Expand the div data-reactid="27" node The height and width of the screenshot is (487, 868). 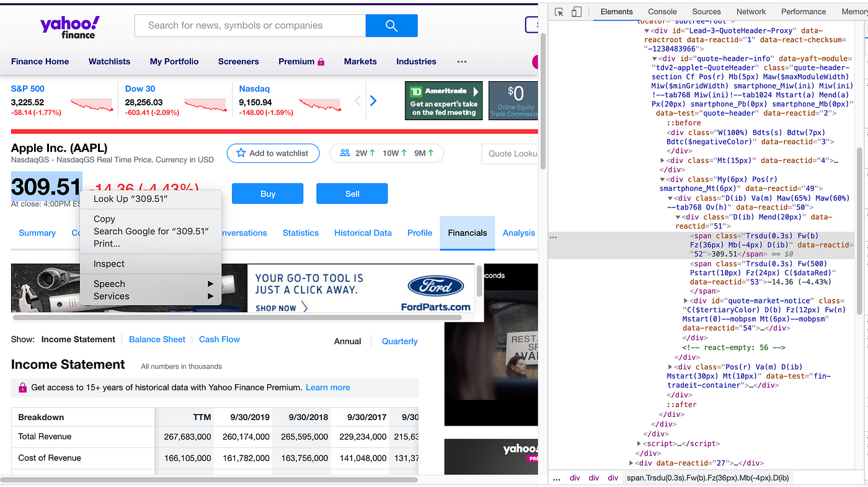tap(632, 463)
